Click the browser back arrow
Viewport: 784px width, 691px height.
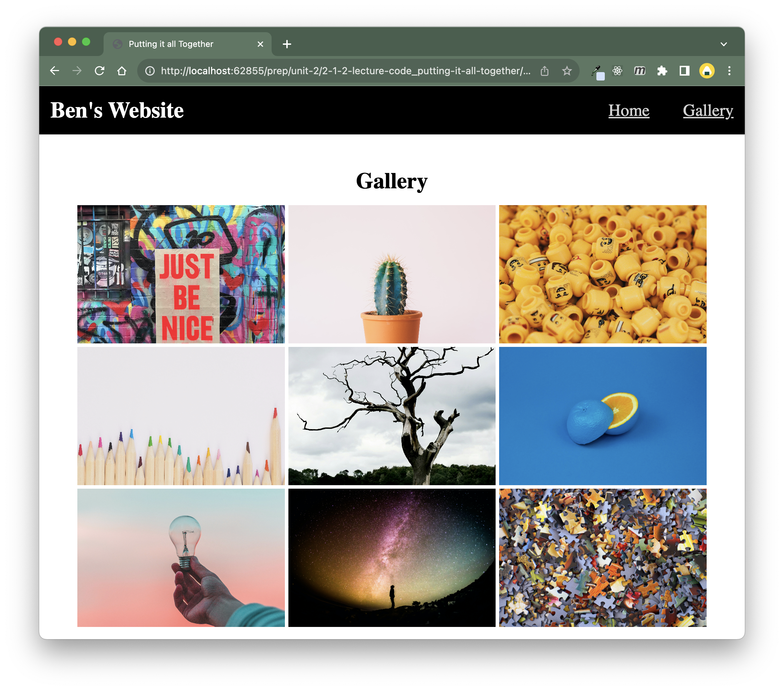coord(55,71)
